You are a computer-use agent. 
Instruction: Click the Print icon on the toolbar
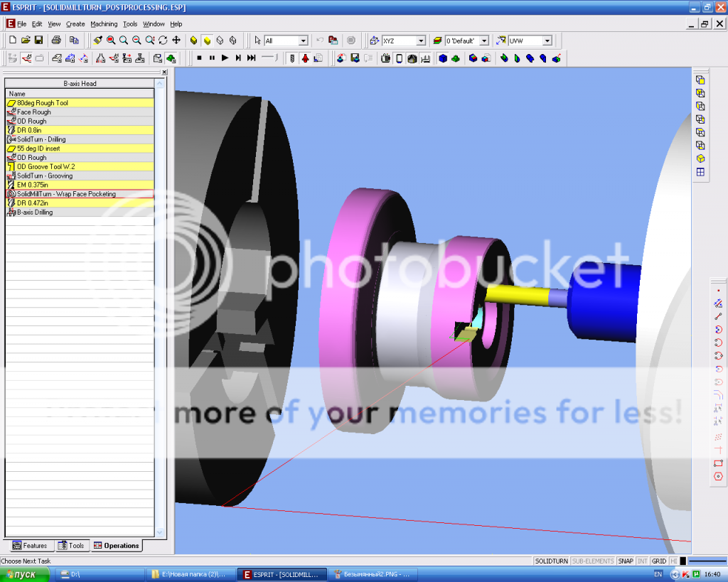pyautogui.click(x=56, y=41)
